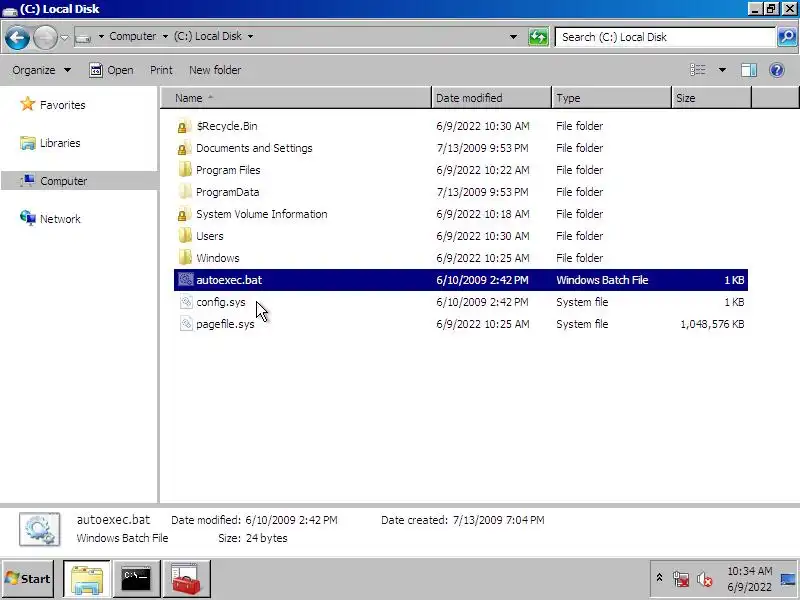Select System Volume Information folder icon

click(185, 214)
